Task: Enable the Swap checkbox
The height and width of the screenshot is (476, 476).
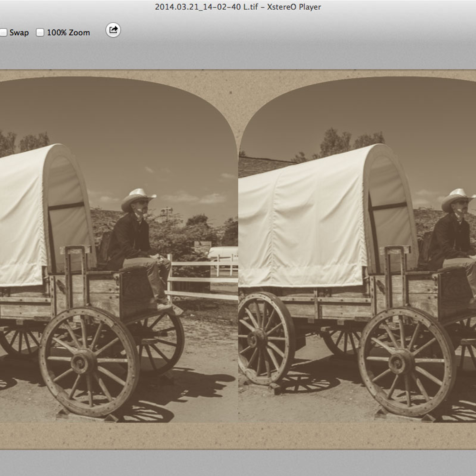Action: point(3,33)
